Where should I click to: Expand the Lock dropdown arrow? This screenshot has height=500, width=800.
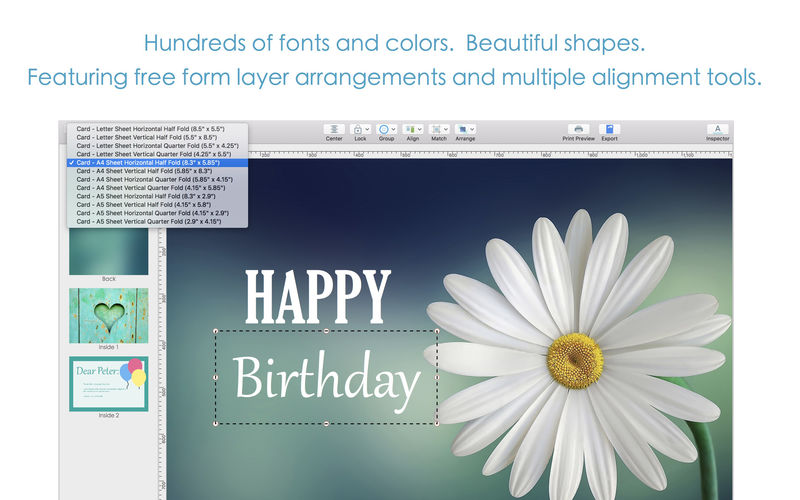(x=367, y=130)
